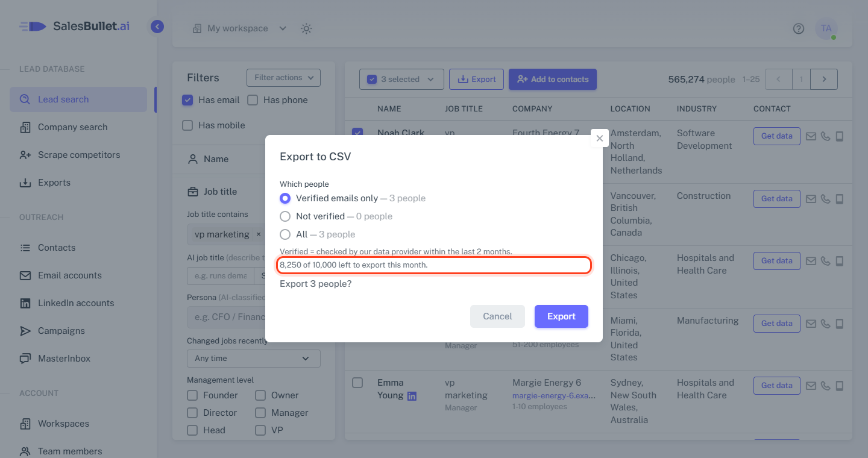Check the Founder management level box
This screenshot has height=458, width=868.
coord(192,395)
